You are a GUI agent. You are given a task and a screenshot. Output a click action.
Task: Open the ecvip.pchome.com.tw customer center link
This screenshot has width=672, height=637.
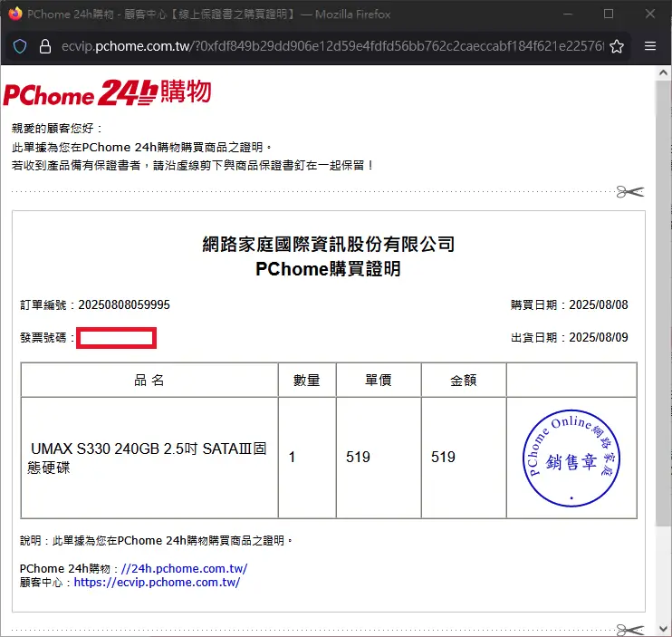click(x=157, y=583)
